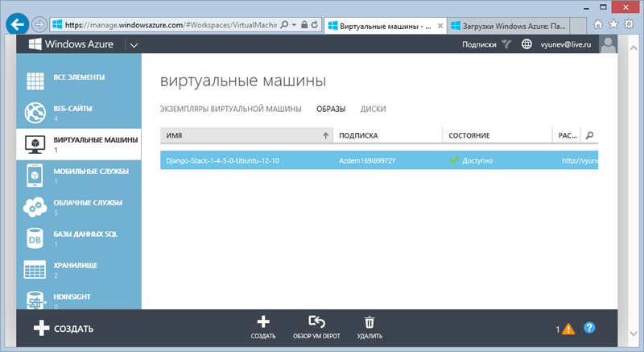Click the УДАЛИТЬ trash can icon

click(x=369, y=322)
